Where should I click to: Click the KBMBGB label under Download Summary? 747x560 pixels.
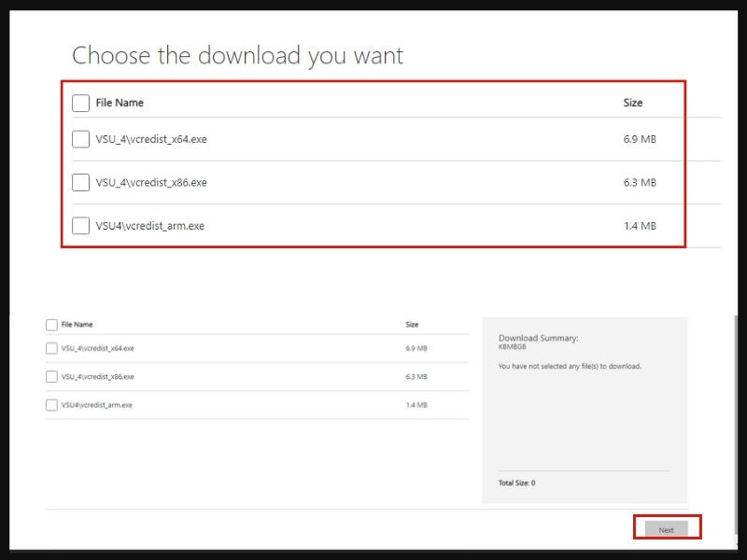(512, 346)
